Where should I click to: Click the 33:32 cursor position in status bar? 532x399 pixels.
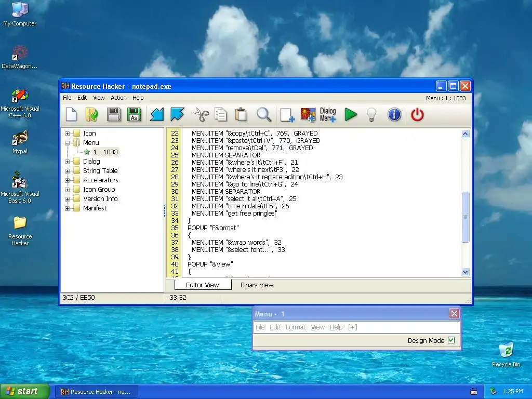coord(178,298)
